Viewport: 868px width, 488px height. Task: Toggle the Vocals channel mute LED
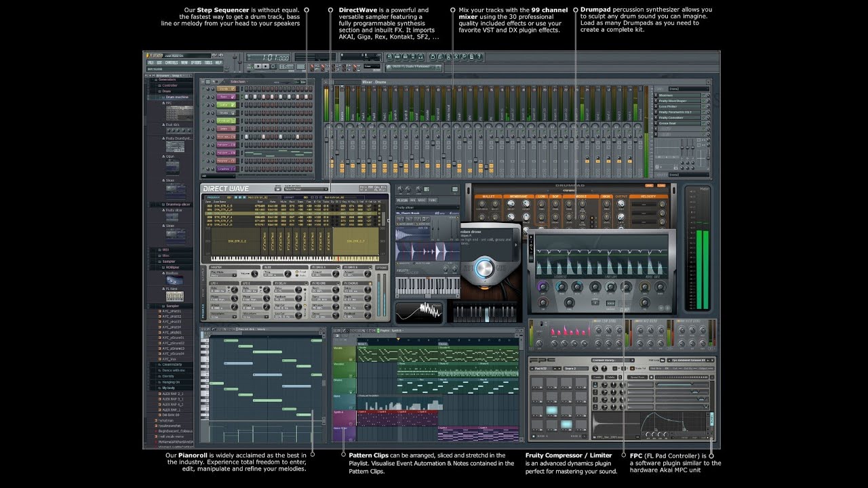point(203,89)
